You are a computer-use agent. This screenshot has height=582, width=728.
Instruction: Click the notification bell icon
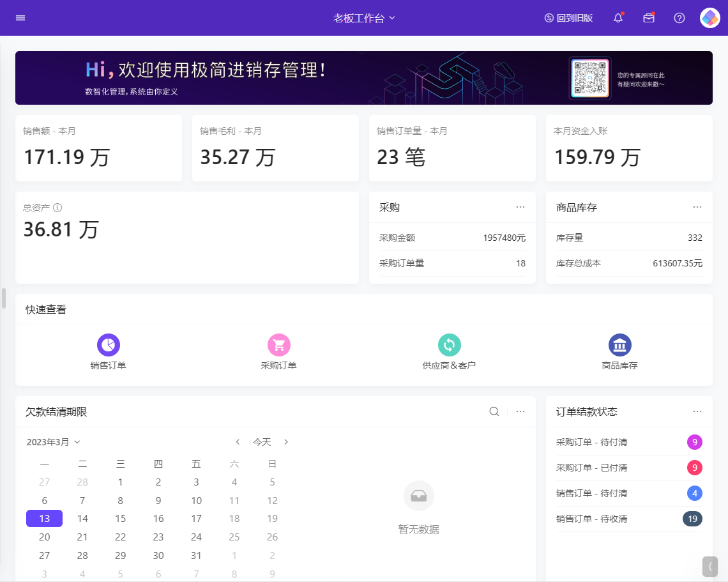pos(618,17)
